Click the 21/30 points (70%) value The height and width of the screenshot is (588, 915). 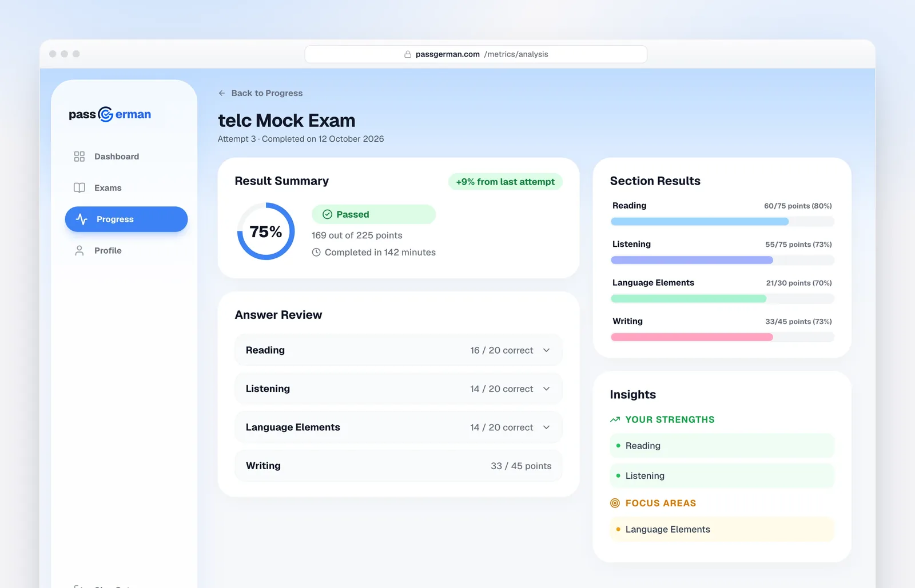(799, 283)
